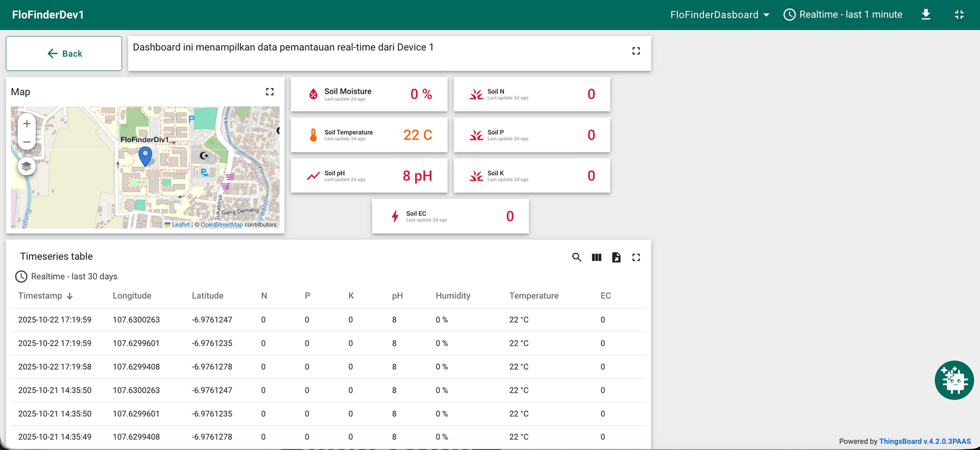Screen dimensions: 980x450
Task: Export the Timeseries table data
Action: [x=617, y=257]
